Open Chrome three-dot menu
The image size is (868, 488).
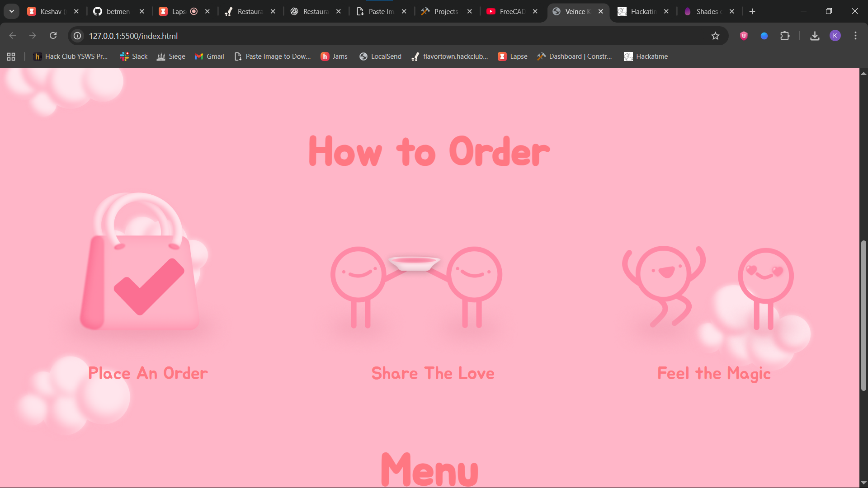point(855,36)
